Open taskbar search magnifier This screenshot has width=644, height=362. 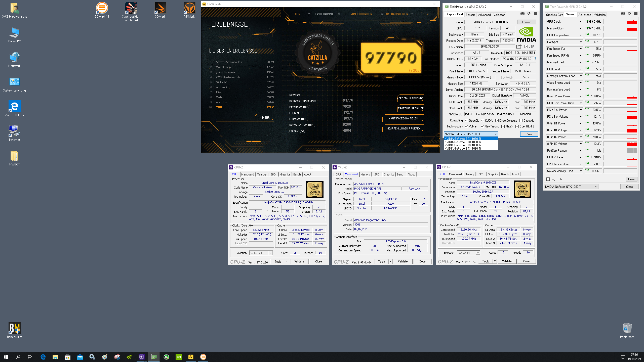click(18, 357)
